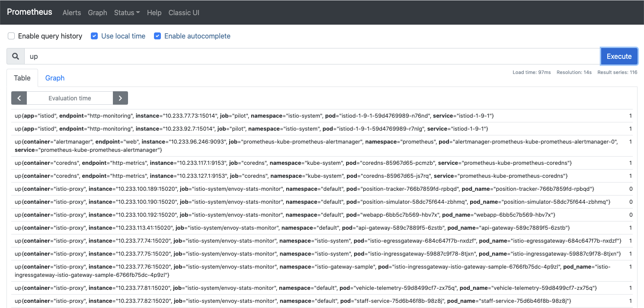
Task: Select the Table tab
Action: (22, 78)
